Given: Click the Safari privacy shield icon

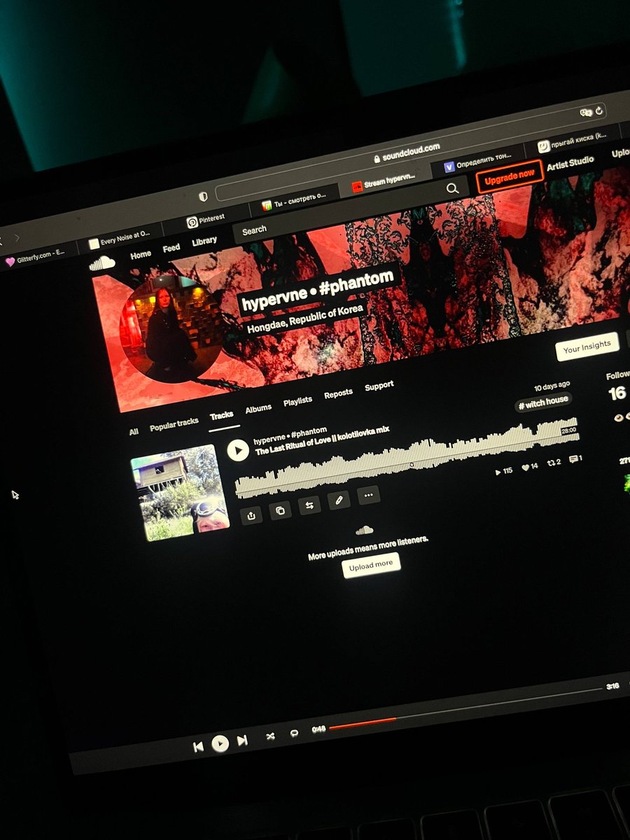Looking at the screenshot, I should coord(203,197).
